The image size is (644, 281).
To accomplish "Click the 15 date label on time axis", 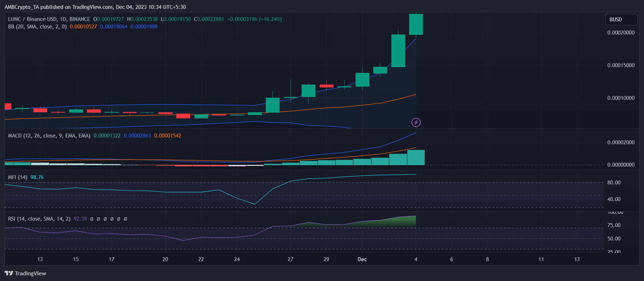I will [x=76, y=259].
